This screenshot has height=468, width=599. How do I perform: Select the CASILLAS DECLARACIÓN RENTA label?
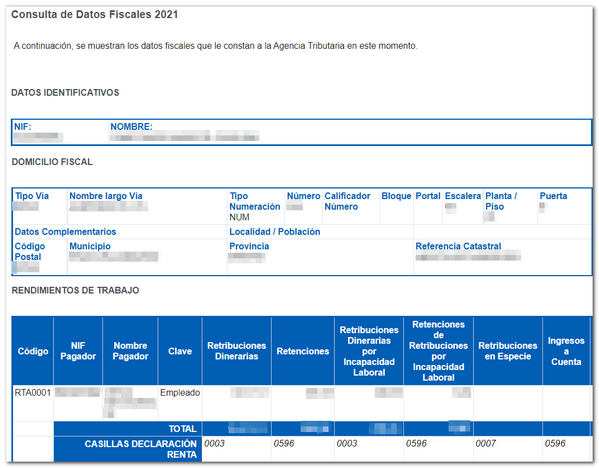141,449
